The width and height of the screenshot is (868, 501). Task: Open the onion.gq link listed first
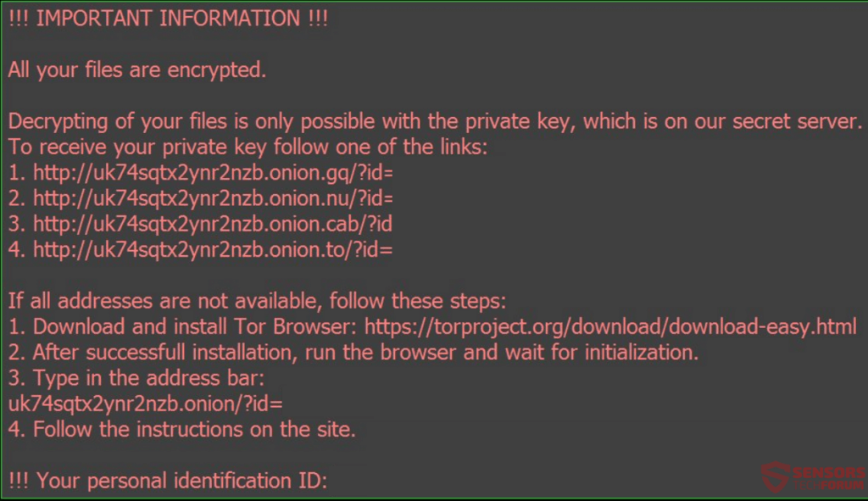(x=213, y=173)
